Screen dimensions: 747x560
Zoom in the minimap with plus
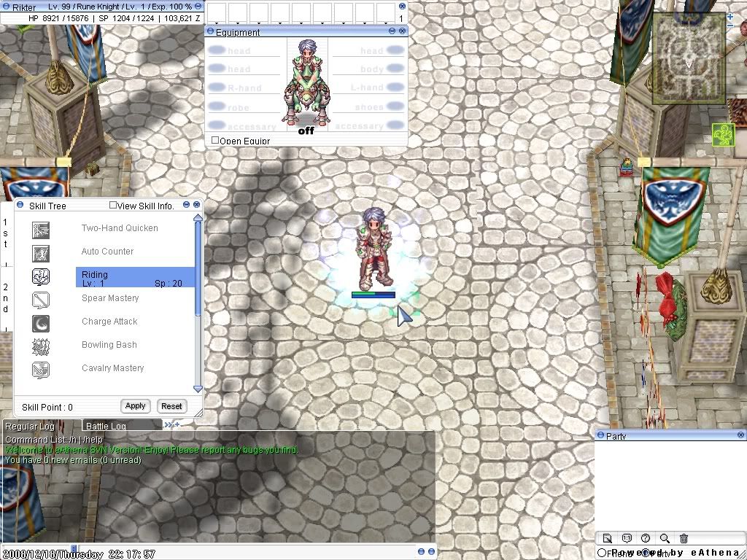(730, 16)
